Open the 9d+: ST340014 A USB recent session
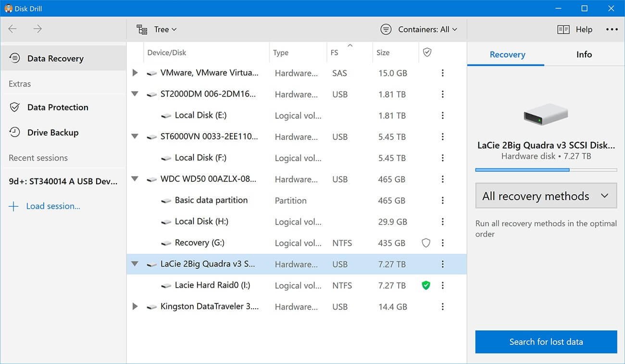Screen dimensions: 625x364 coord(63,181)
